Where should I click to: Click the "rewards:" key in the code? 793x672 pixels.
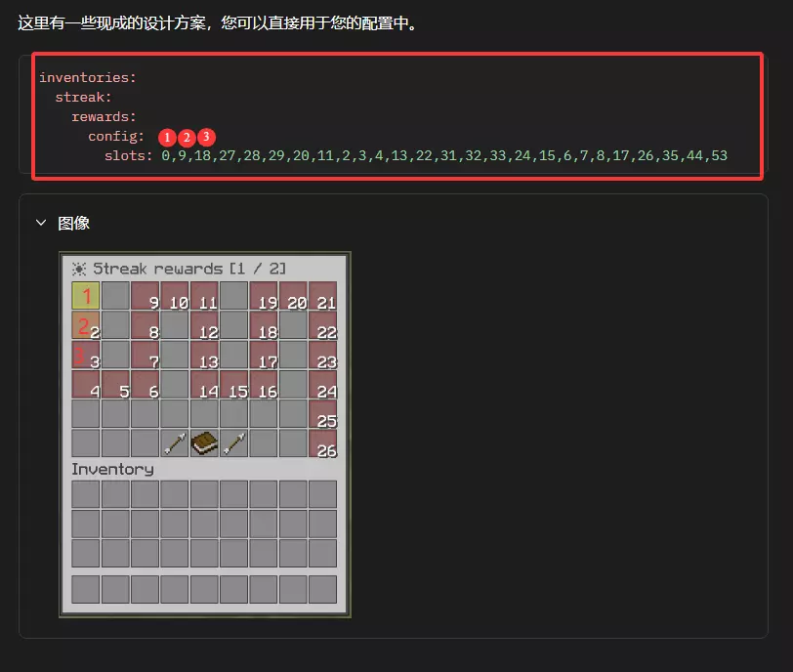pyautogui.click(x=104, y=117)
